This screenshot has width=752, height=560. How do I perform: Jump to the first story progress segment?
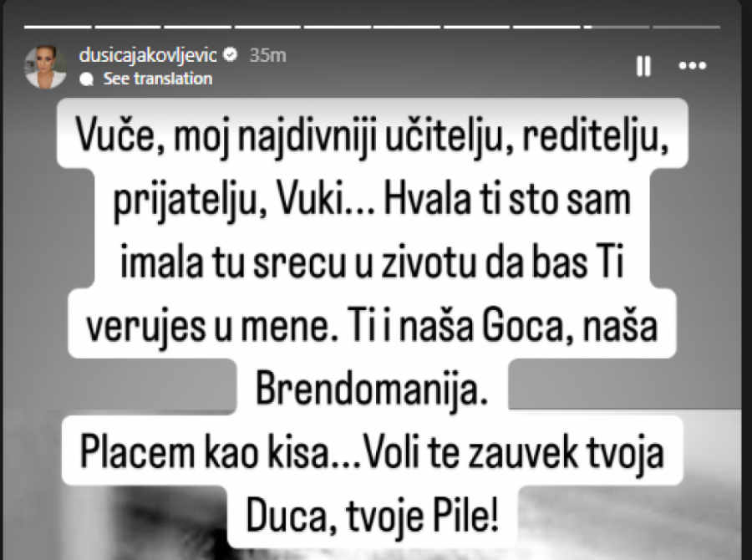58,27
